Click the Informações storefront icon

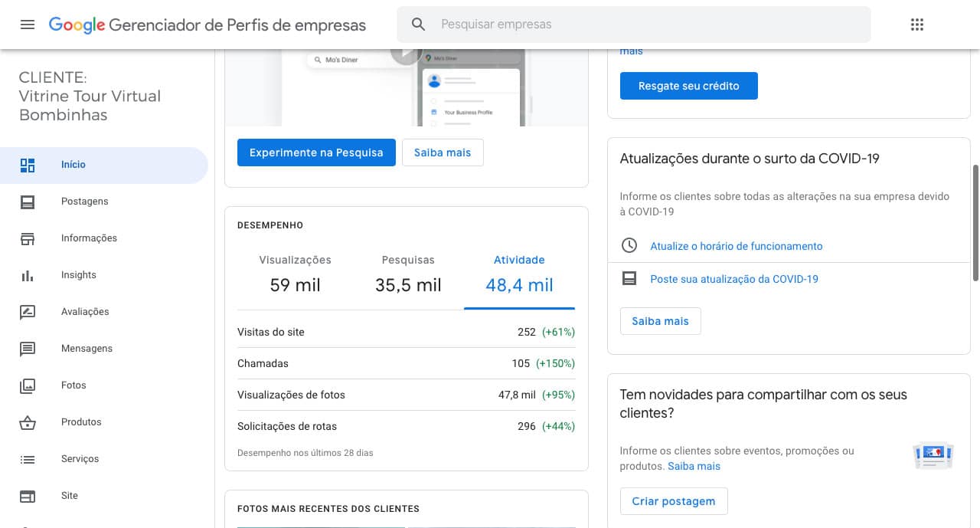click(28, 238)
